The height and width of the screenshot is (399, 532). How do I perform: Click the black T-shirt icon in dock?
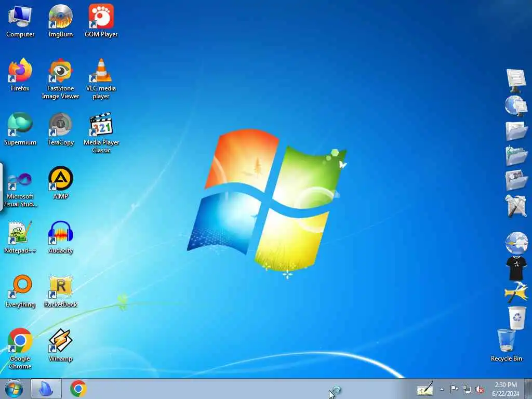[x=516, y=268]
